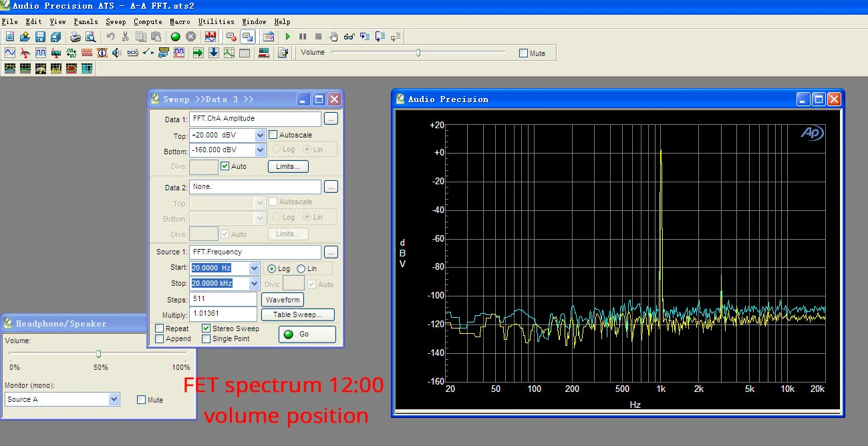Save the test with the floppy icon

click(40, 37)
